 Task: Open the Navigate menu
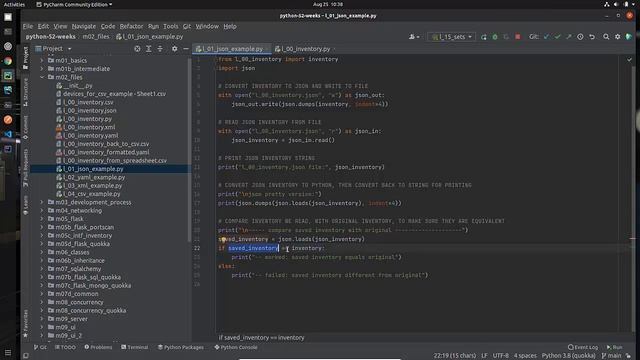[84, 26]
